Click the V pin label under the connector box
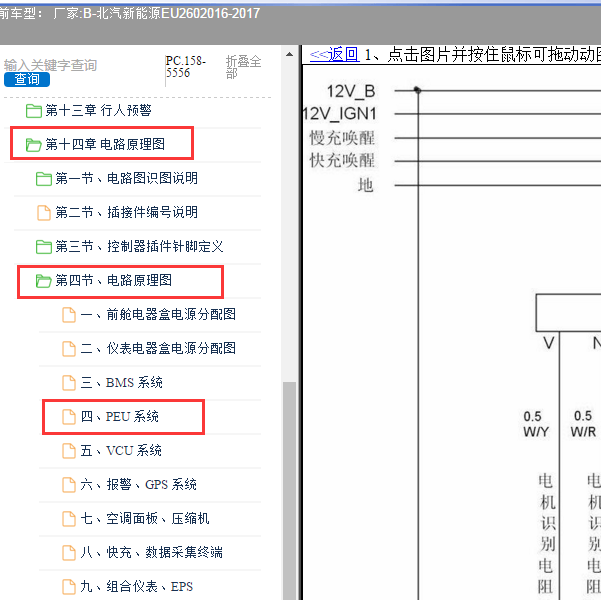Viewport: 601px width, 600px height. pos(548,343)
